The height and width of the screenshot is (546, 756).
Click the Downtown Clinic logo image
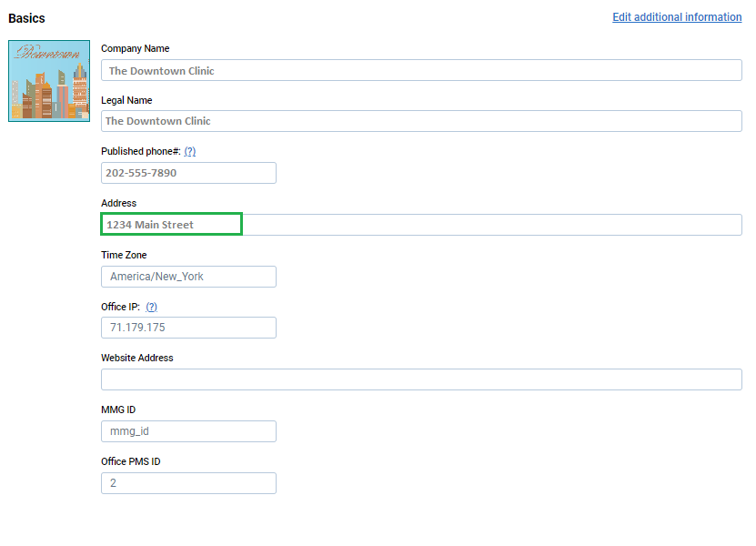pyautogui.click(x=49, y=81)
